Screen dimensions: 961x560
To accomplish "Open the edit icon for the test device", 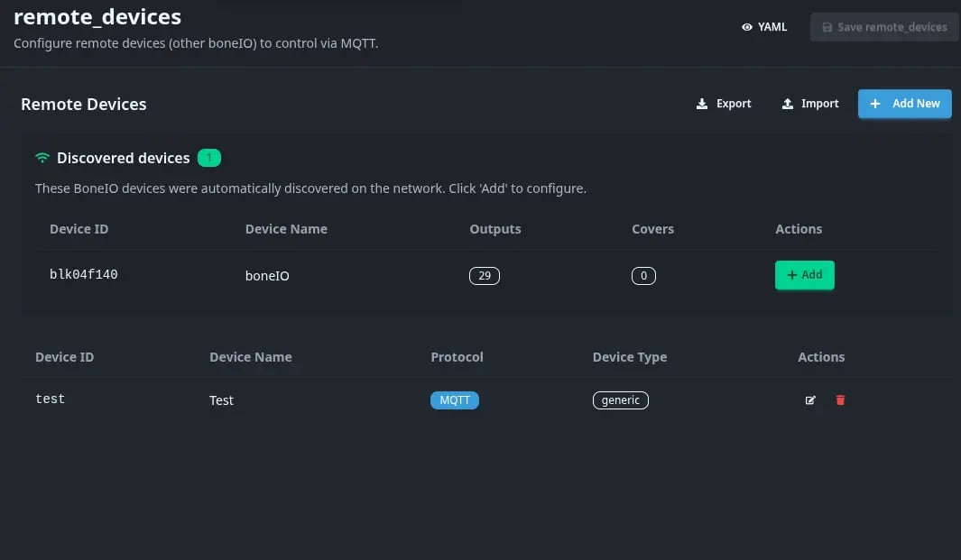I will 810,399.
